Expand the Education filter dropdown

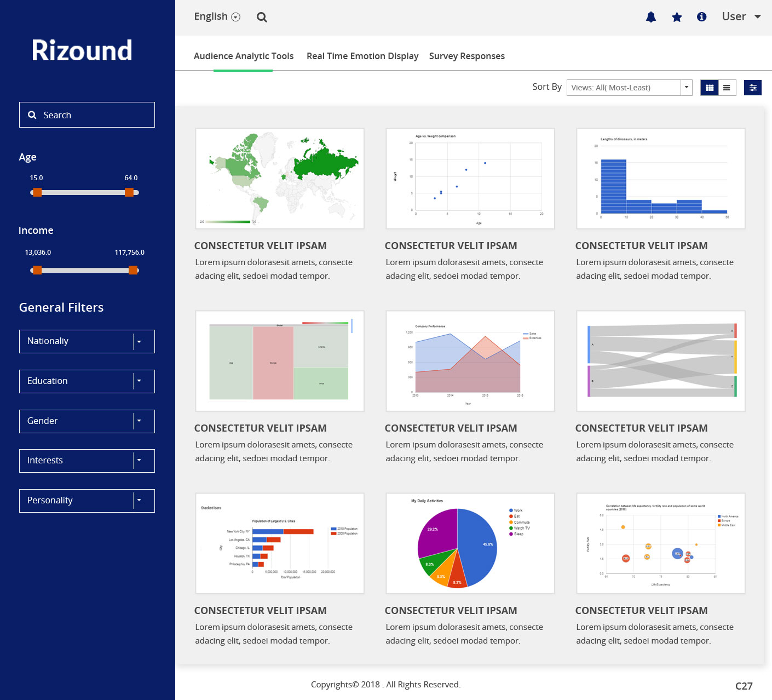tap(87, 381)
